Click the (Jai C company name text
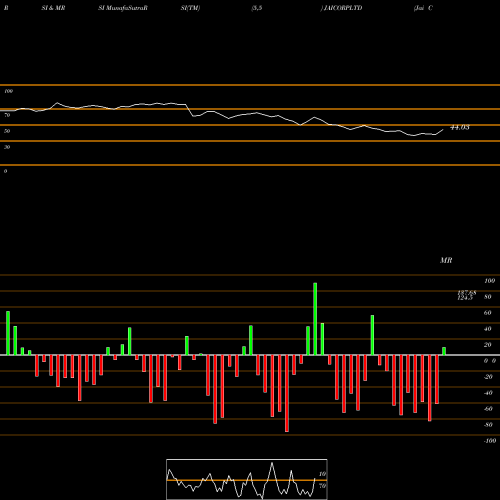 point(423,8)
